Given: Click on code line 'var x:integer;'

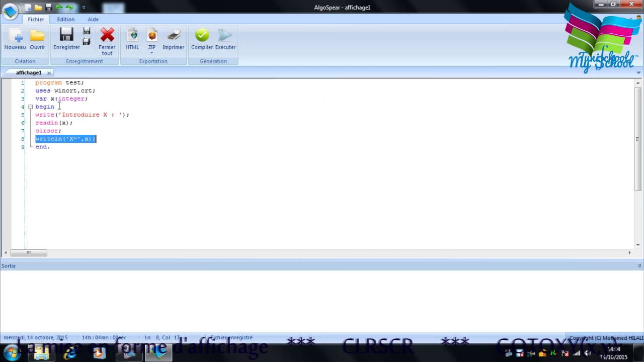Looking at the screenshot, I should 61,99.
